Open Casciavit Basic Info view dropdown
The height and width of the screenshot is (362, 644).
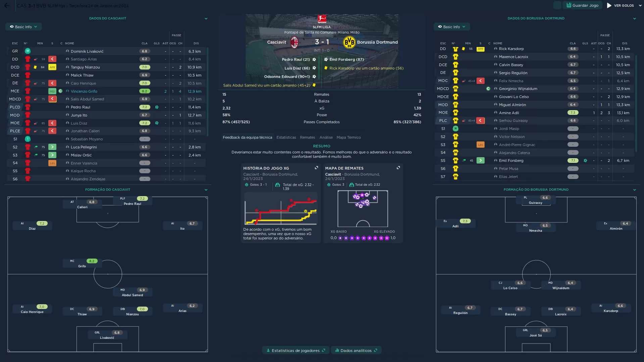point(23,27)
